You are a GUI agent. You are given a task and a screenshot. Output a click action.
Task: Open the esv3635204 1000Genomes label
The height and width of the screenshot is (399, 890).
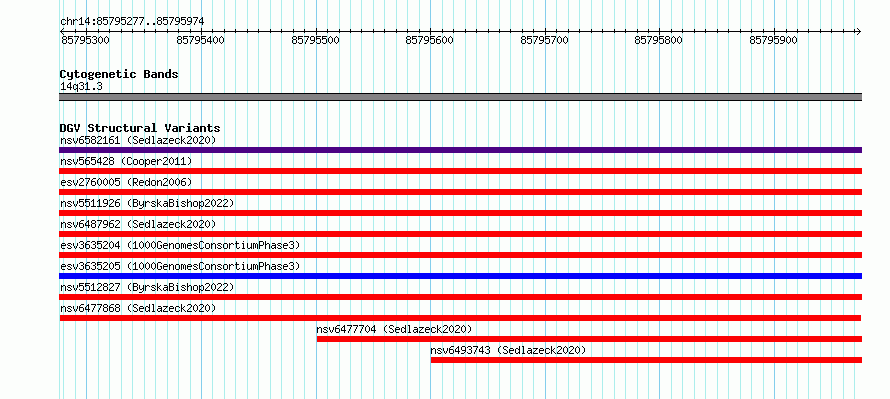pos(180,245)
